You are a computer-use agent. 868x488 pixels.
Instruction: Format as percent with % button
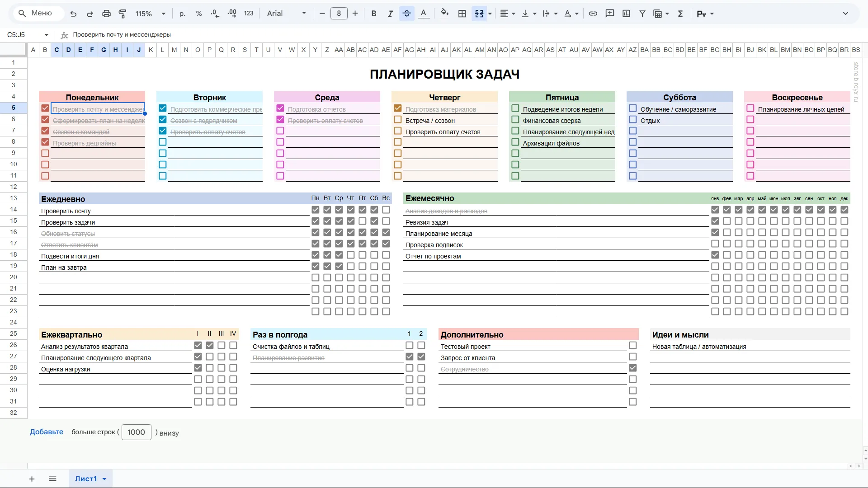coord(199,14)
